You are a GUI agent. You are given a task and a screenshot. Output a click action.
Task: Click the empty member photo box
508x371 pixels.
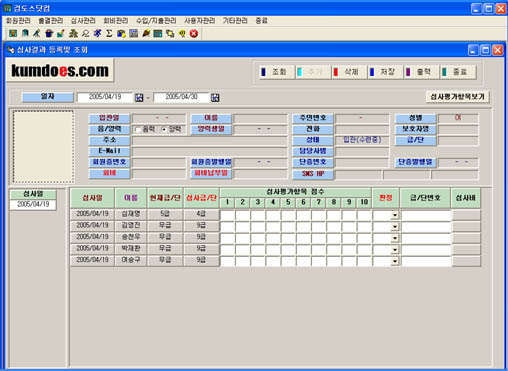pos(43,147)
